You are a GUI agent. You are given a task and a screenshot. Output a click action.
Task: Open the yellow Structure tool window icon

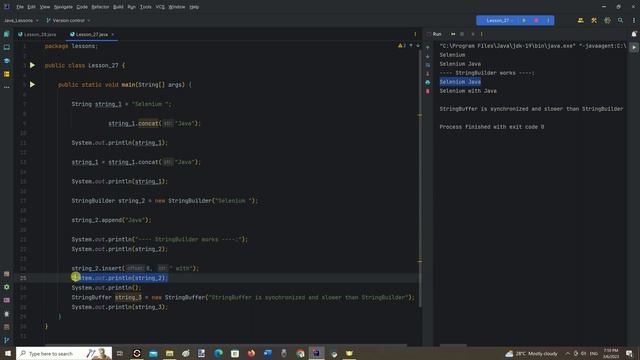coord(7,74)
